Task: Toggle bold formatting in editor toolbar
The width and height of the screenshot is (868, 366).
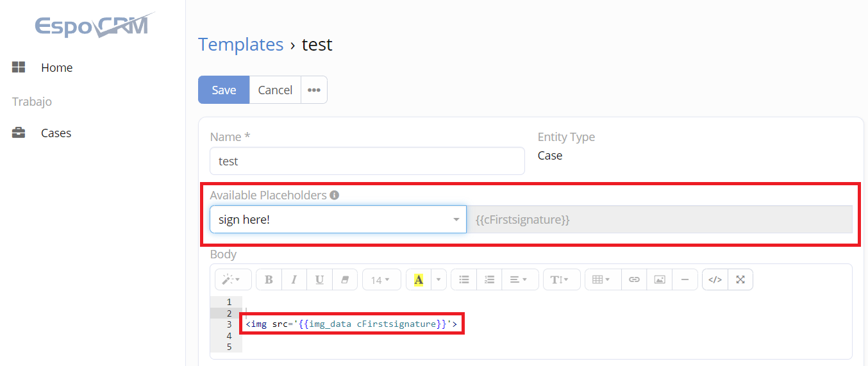Action: click(x=269, y=279)
